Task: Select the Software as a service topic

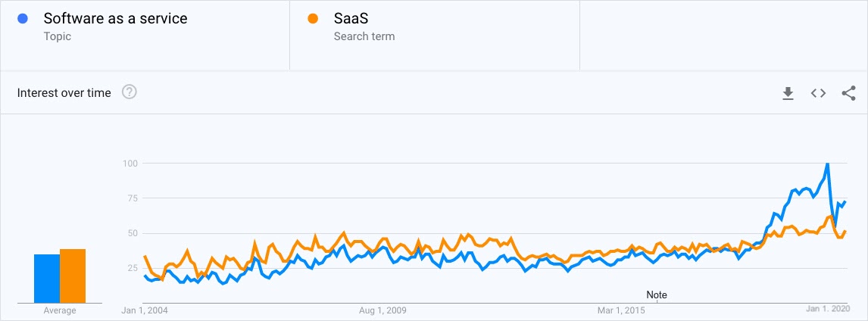Action: 115,19
